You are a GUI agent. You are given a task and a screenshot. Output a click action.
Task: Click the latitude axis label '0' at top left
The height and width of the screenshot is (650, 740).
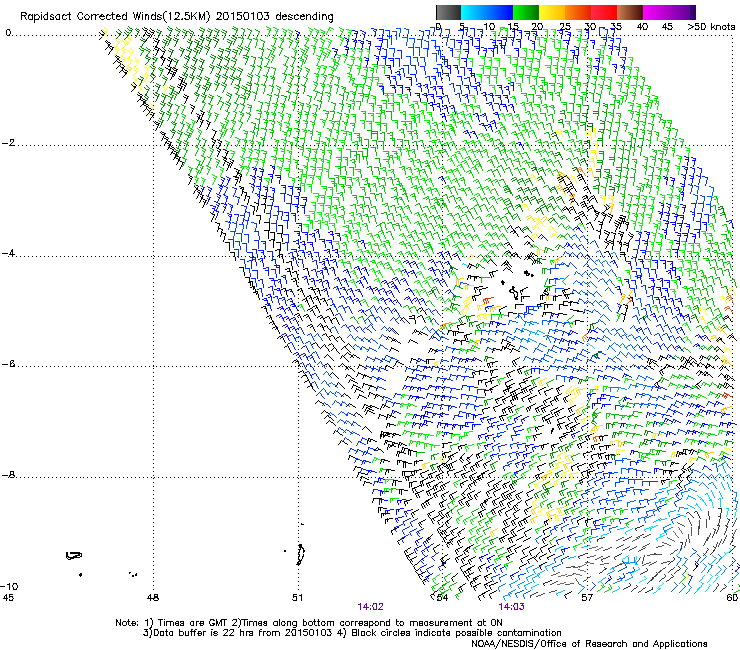point(8,33)
